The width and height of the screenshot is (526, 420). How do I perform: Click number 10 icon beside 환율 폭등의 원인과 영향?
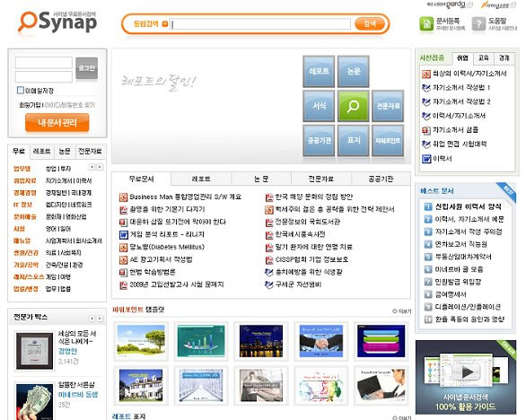(x=427, y=319)
